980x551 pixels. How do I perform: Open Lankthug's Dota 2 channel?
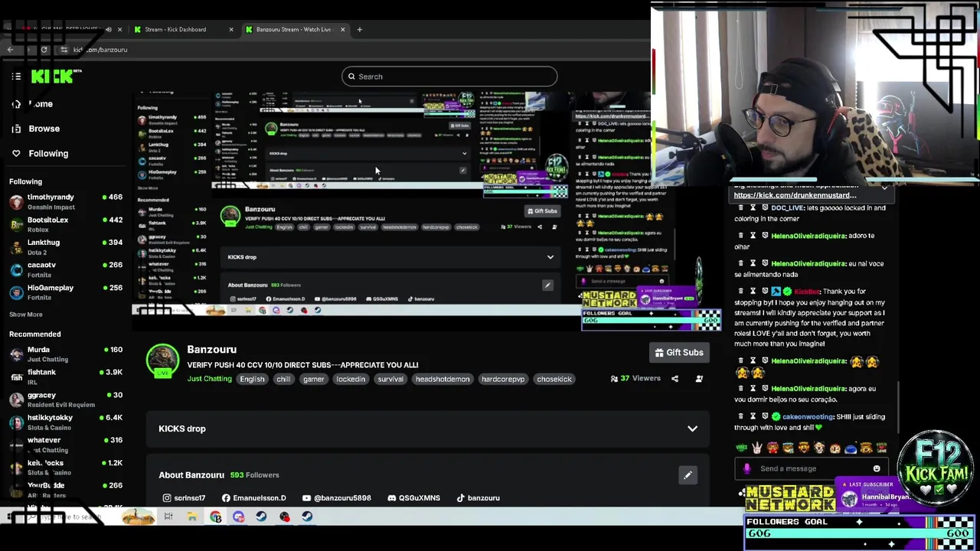point(66,246)
